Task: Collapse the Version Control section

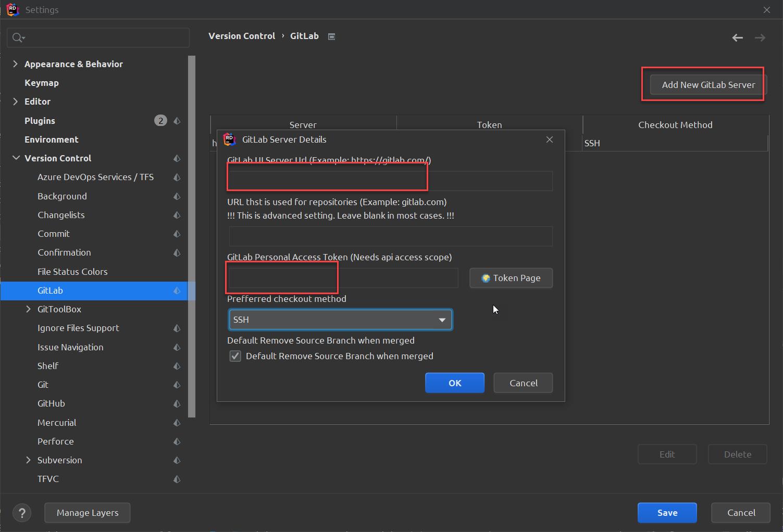Action: click(x=16, y=158)
